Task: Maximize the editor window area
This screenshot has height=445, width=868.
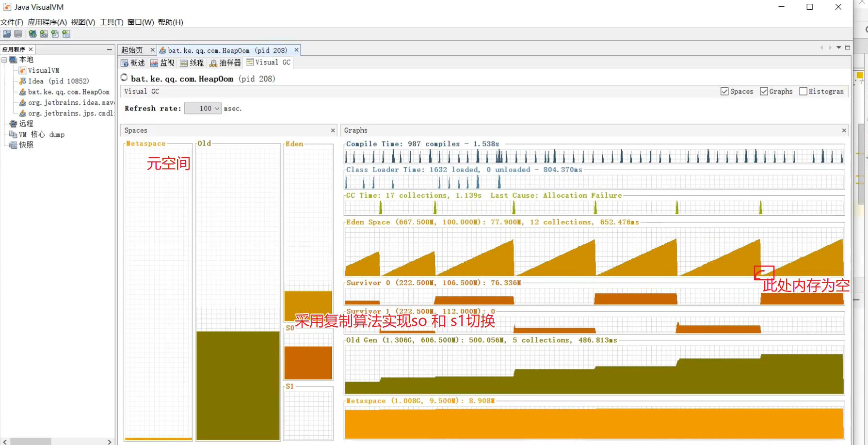Action: tap(848, 48)
